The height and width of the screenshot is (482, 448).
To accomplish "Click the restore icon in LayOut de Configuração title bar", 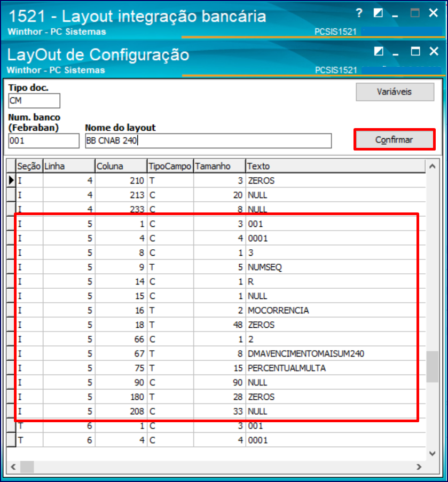I will point(379,51).
